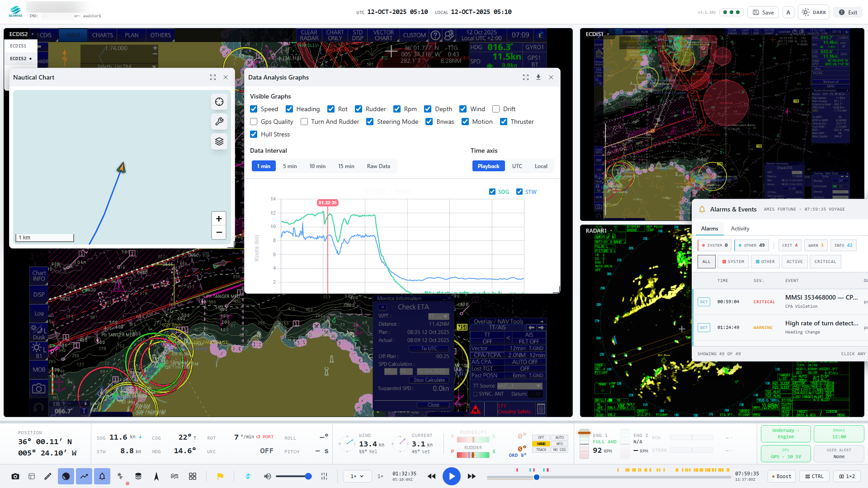Uncheck the Rudder graph checkbox
Image resolution: width=868 pixels, height=488 pixels.
click(359, 109)
